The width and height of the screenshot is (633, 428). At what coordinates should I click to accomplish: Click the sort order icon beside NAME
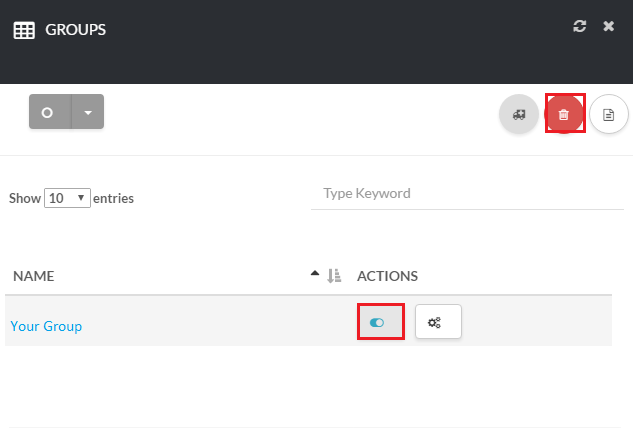point(334,275)
